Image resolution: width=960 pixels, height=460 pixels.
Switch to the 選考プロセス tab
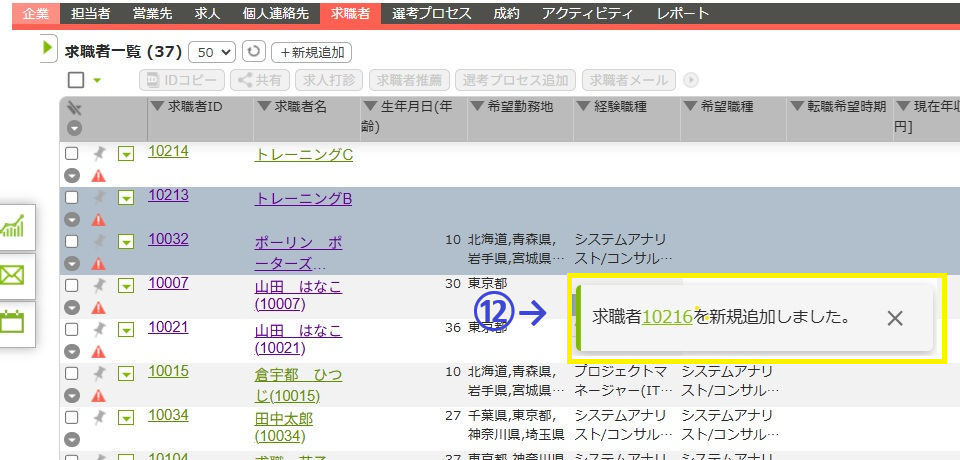tap(431, 13)
